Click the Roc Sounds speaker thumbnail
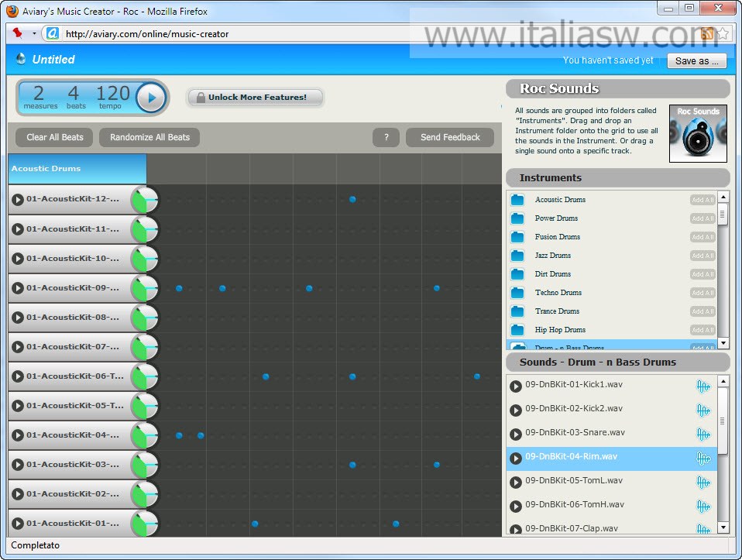742x560 pixels. (x=698, y=133)
